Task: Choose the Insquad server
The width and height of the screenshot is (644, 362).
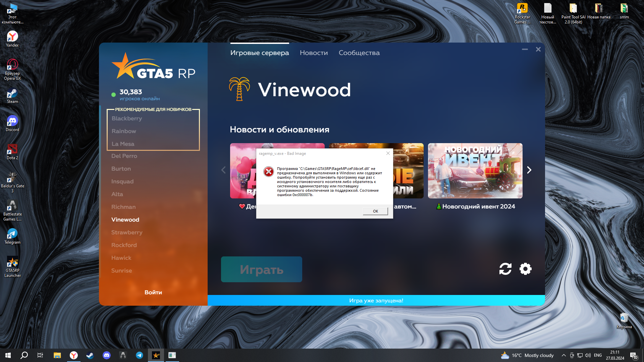Action: (122, 181)
